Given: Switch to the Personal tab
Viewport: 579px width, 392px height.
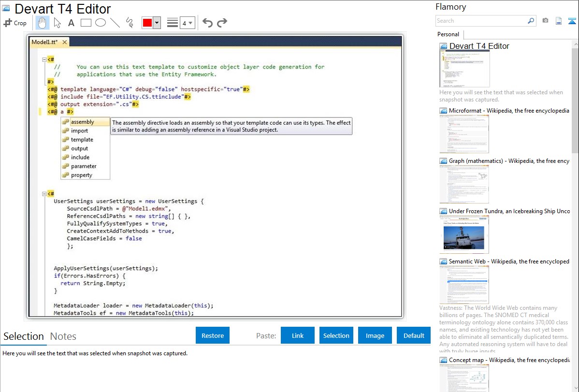Looking at the screenshot, I should point(449,34).
